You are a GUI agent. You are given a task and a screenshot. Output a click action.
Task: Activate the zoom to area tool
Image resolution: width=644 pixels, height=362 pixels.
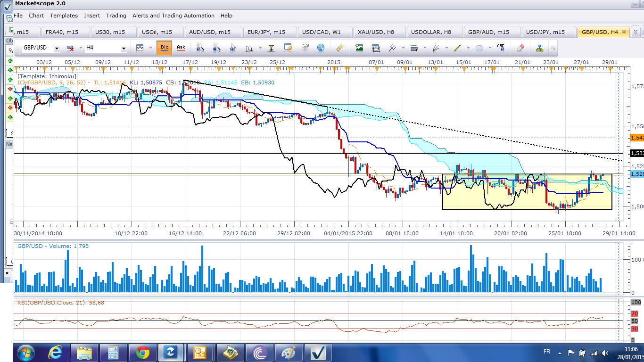249,48
